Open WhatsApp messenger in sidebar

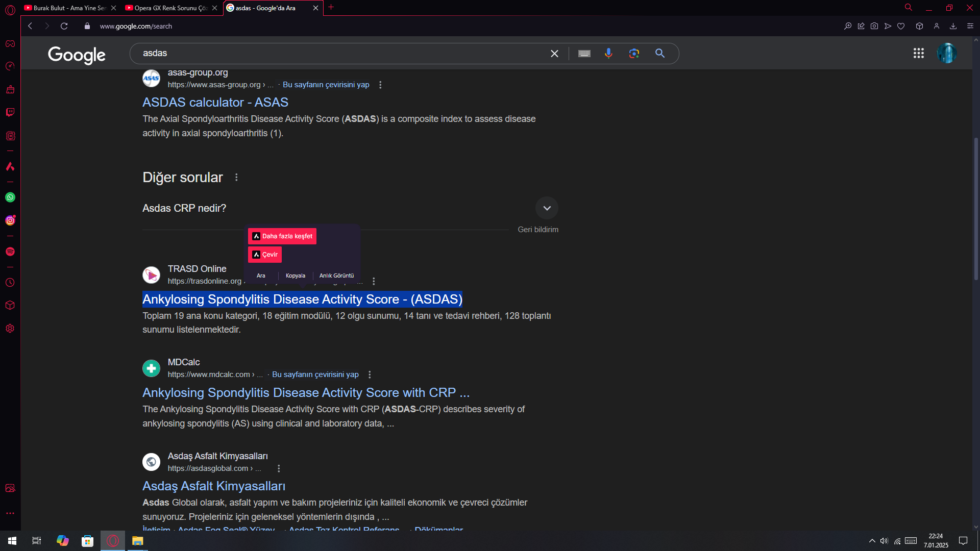10,197
